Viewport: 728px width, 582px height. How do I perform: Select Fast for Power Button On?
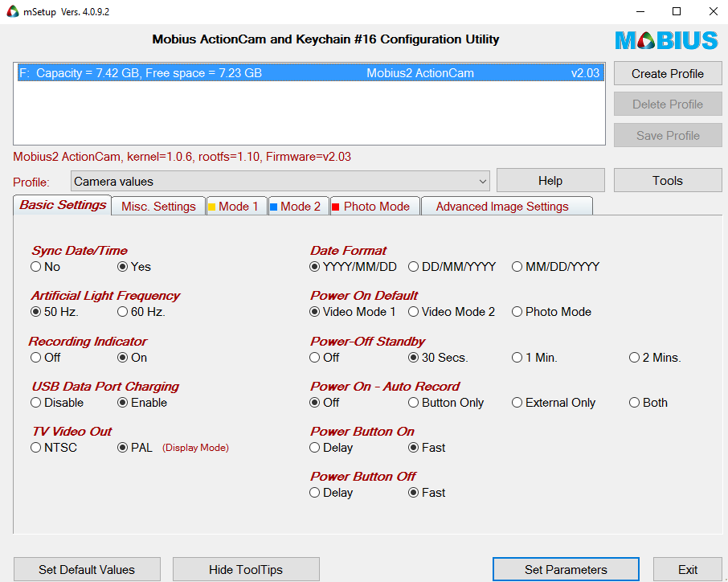point(427,448)
